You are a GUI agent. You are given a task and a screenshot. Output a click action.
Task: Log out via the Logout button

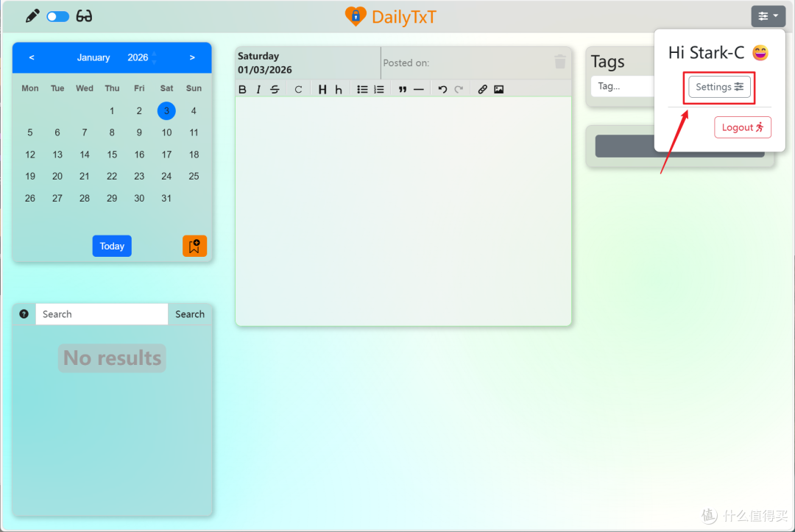(743, 127)
